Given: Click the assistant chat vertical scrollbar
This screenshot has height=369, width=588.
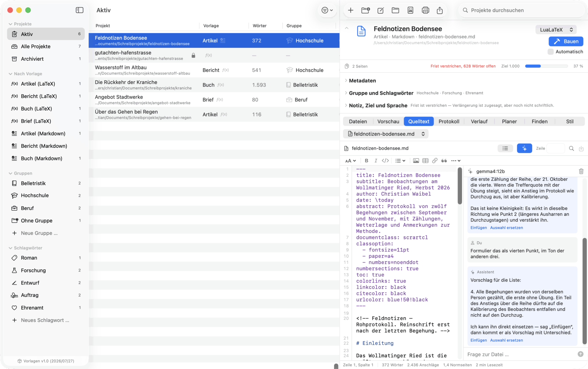Looking at the screenshot, I should [585, 291].
